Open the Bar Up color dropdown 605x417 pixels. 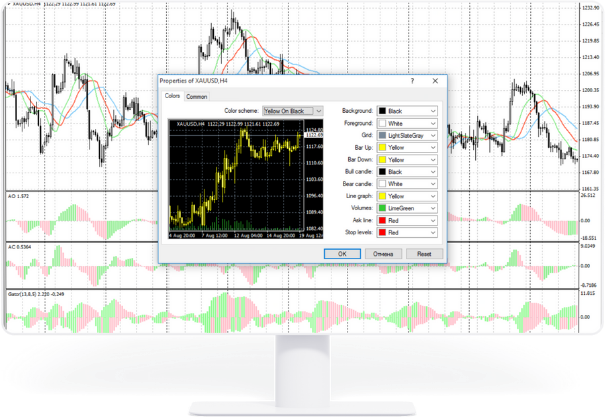(407, 147)
